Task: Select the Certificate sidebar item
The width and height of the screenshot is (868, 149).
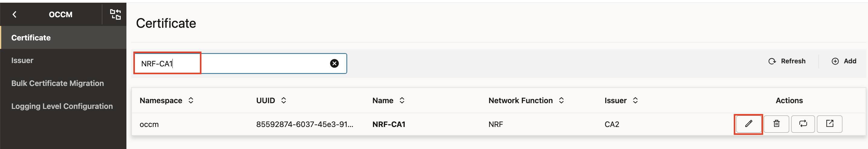Action: point(31,38)
